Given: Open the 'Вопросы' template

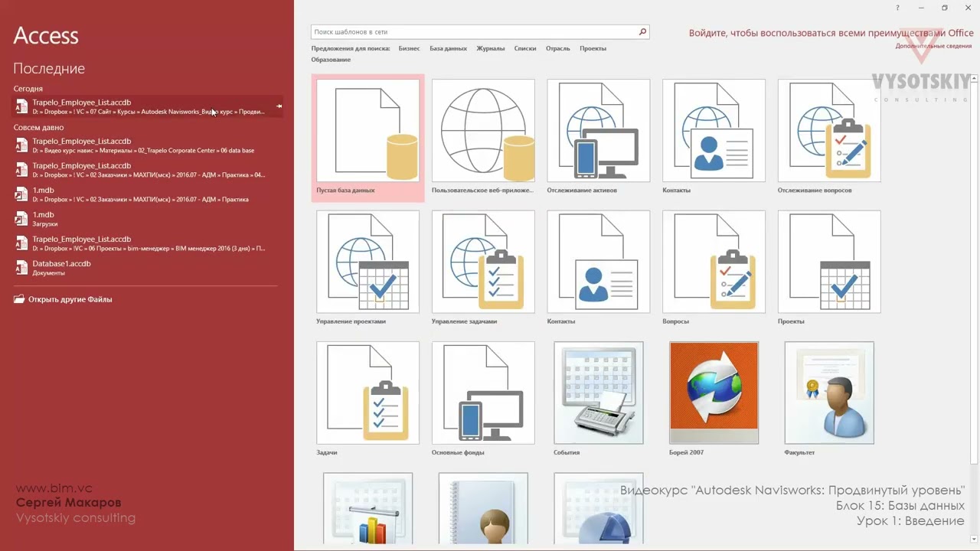Looking at the screenshot, I should click(x=714, y=269).
